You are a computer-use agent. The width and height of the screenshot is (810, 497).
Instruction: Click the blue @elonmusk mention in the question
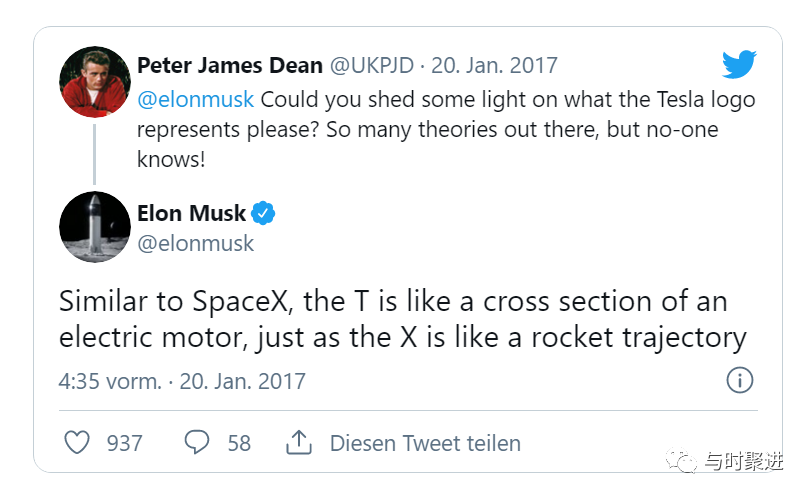[x=195, y=99]
